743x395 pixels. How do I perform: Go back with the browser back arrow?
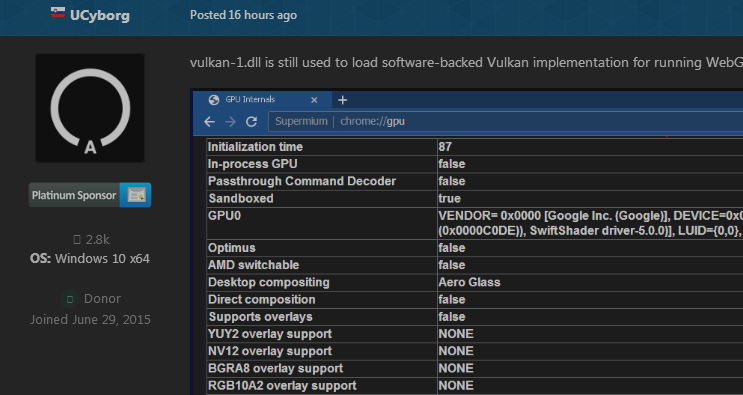[x=209, y=122]
